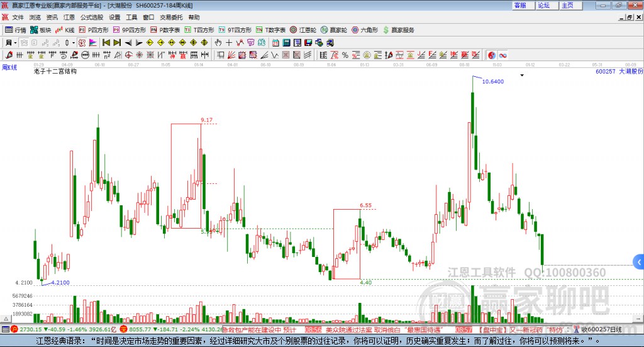Open the 板块 sectors view
This screenshot has width=644, height=347.
[40, 30]
